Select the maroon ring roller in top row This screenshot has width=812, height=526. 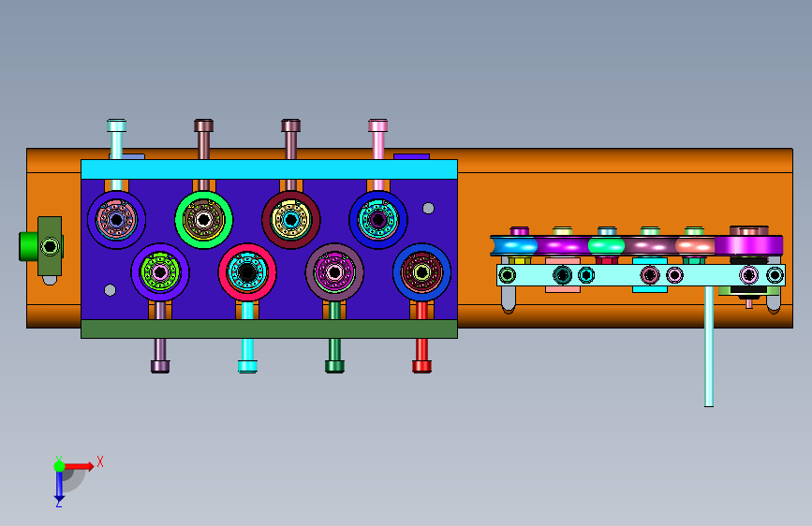coord(291,220)
